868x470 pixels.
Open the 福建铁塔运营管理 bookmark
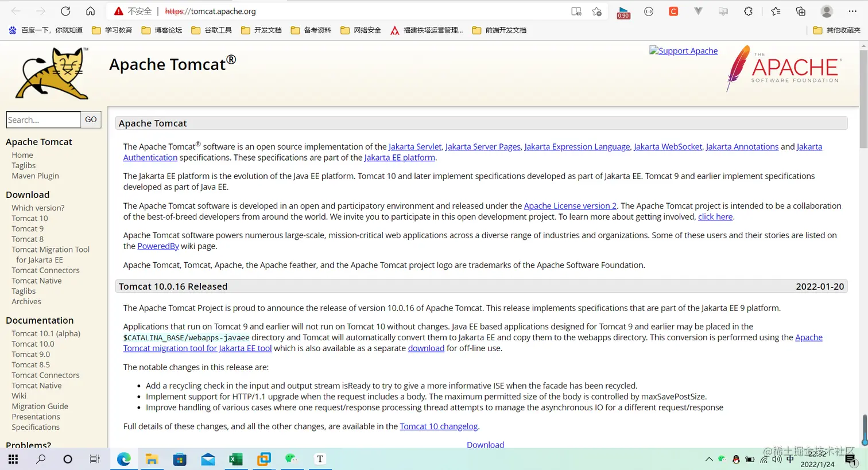click(x=427, y=30)
